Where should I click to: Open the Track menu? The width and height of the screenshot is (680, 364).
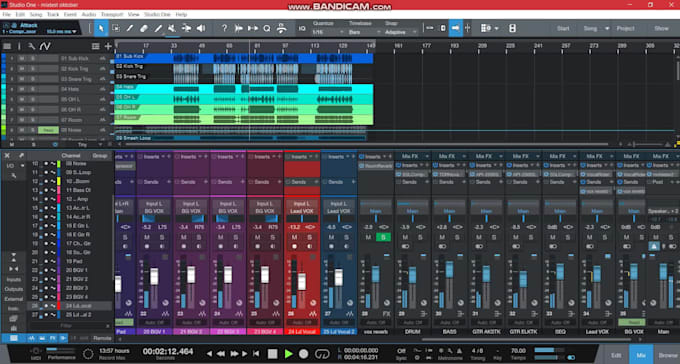53,14
